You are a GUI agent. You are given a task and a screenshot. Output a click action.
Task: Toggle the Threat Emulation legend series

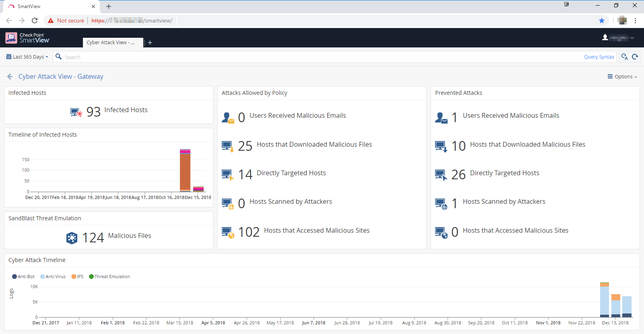click(x=109, y=277)
